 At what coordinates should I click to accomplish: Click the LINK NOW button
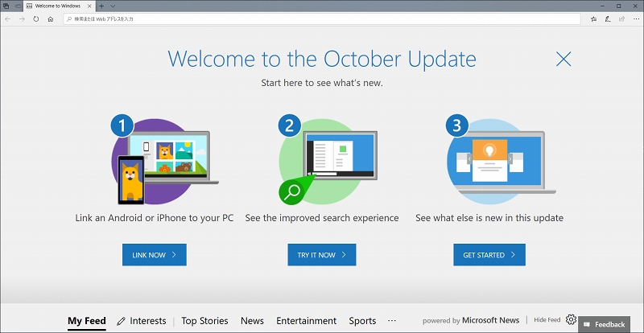155,254
